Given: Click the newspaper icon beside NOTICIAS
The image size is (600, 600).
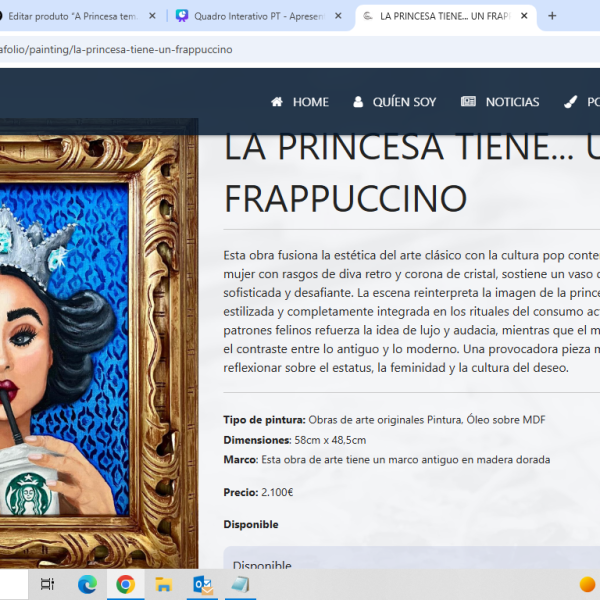Looking at the screenshot, I should [468, 101].
